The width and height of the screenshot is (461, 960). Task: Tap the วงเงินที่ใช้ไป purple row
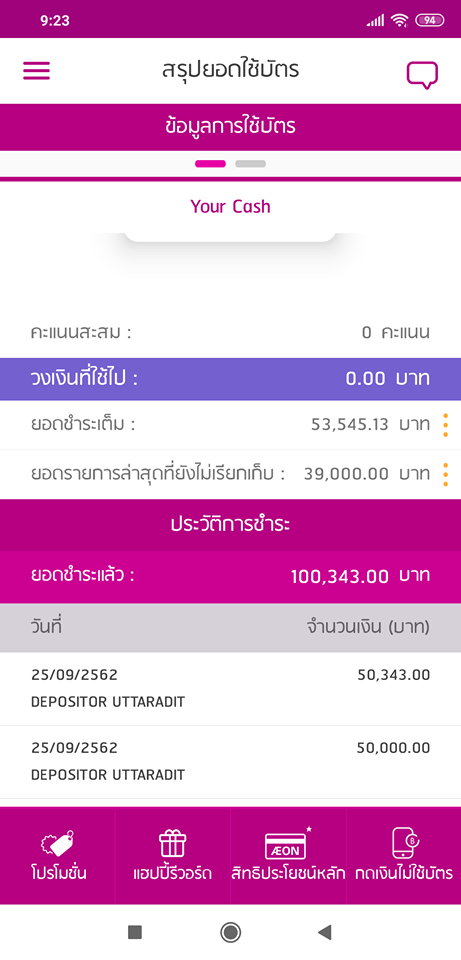(x=230, y=379)
